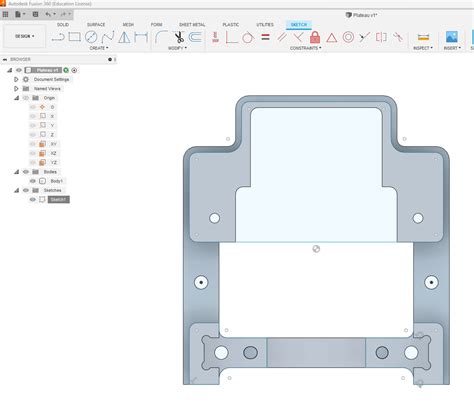474x404 pixels.
Task: Apply the Midpoint triangle constraint
Action: pyautogui.click(x=331, y=37)
